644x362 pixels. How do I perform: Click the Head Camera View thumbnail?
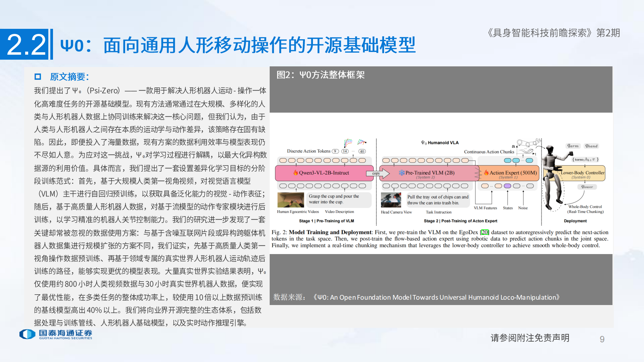point(391,200)
